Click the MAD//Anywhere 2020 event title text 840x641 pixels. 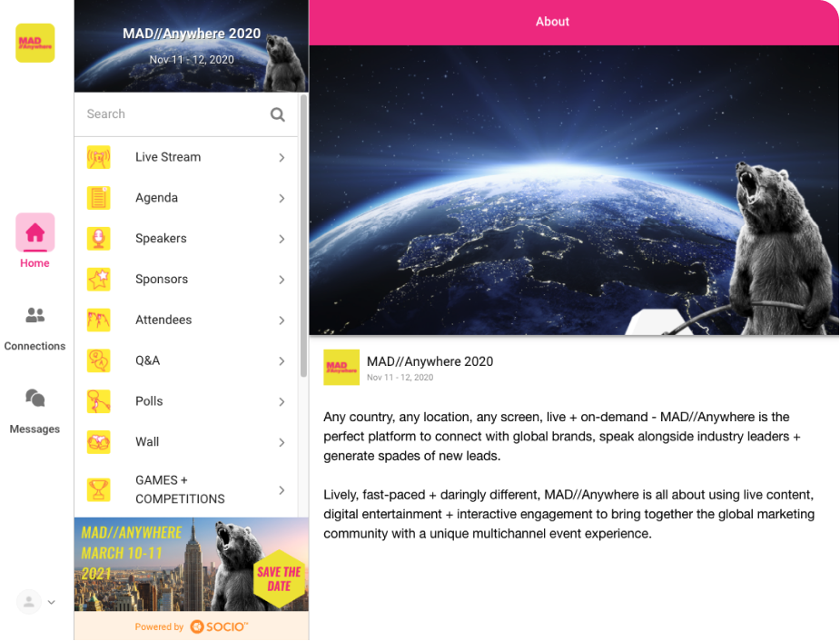[x=430, y=361]
